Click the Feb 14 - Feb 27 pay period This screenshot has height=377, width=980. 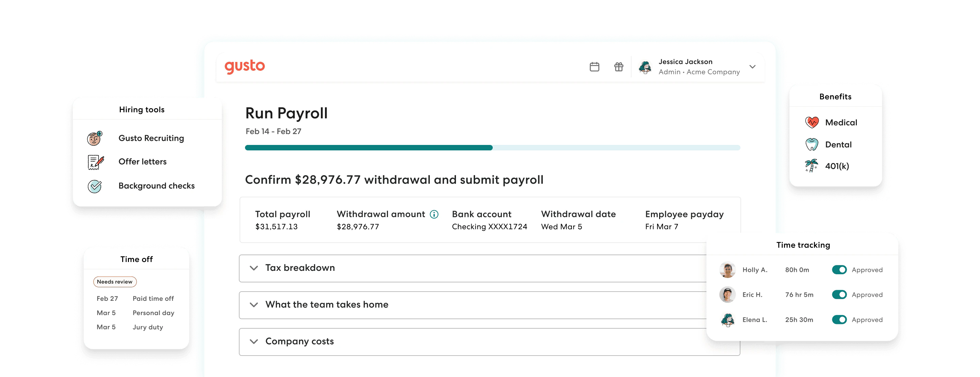pyautogui.click(x=273, y=131)
